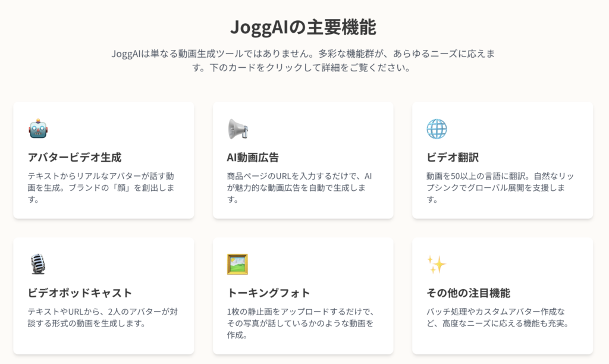609x364 pixels.
Task: Select the JoggAIの主要機能 heading
Action: [x=303, y=27]
